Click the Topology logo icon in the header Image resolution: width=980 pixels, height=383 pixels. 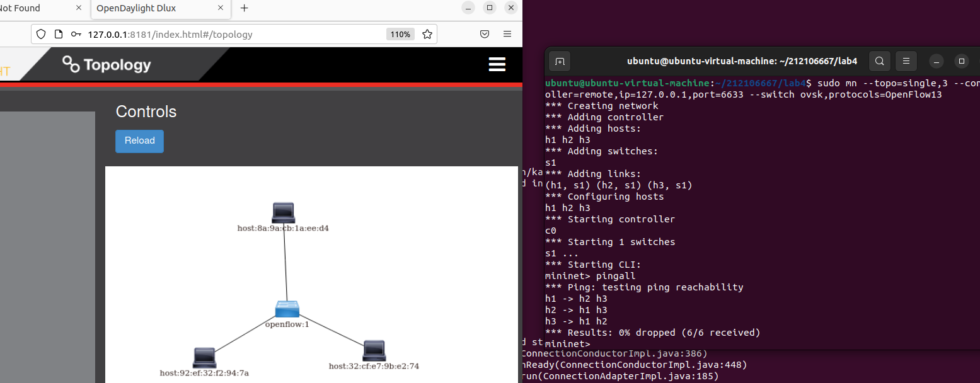[71, 64]
